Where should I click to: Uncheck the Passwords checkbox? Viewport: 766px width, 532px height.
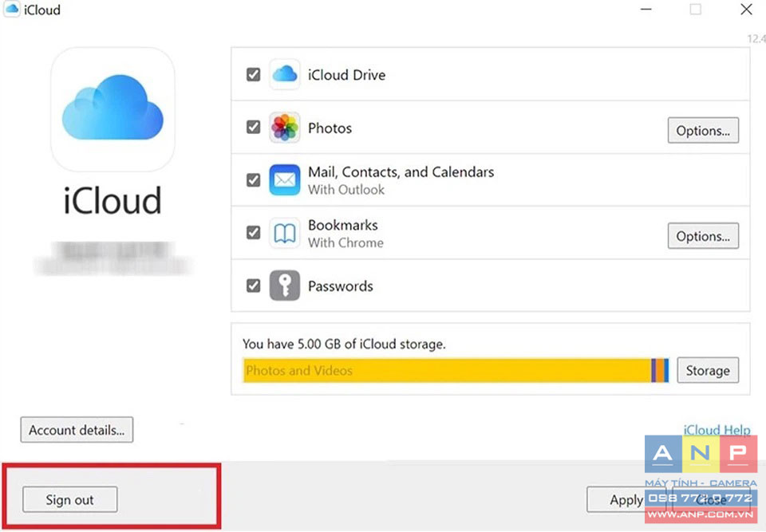[253, 286]
